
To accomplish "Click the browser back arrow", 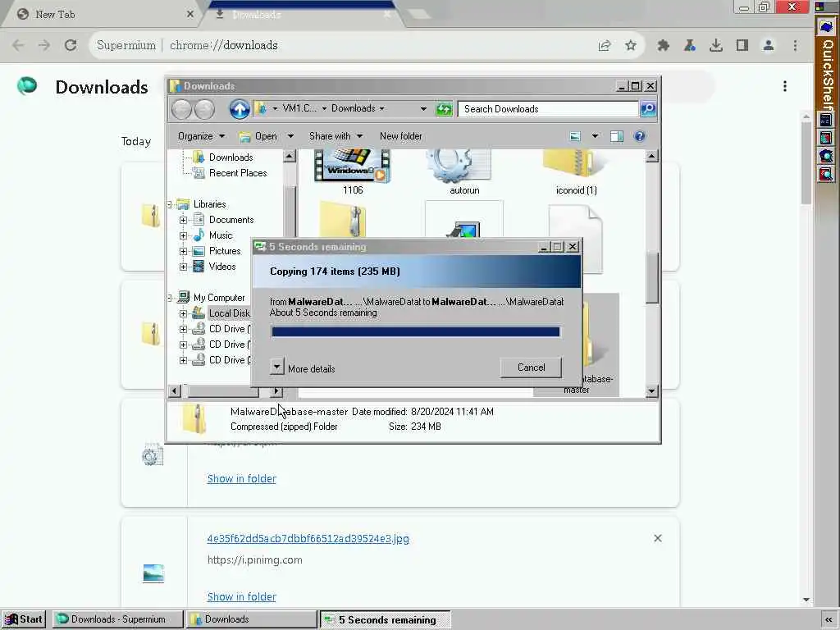I will click(18, 46).
